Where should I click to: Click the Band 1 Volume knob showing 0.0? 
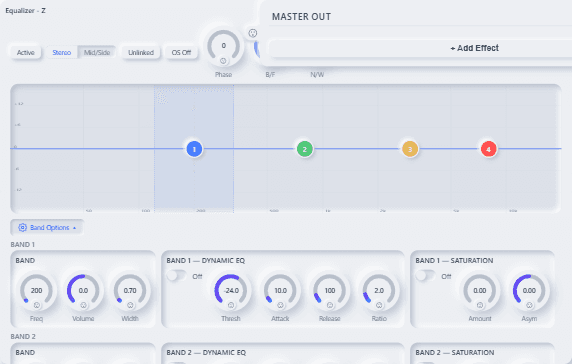point(83,290)
